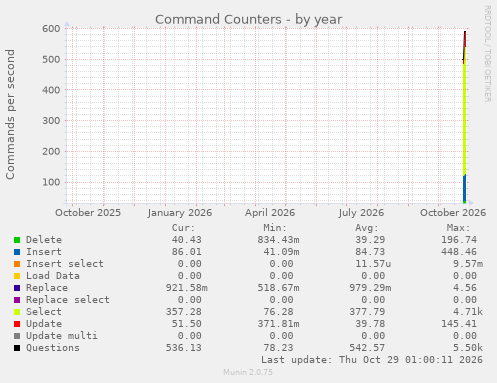Click the 'January 2026' x-axis label
497x383 pixels.
(180, 213)
